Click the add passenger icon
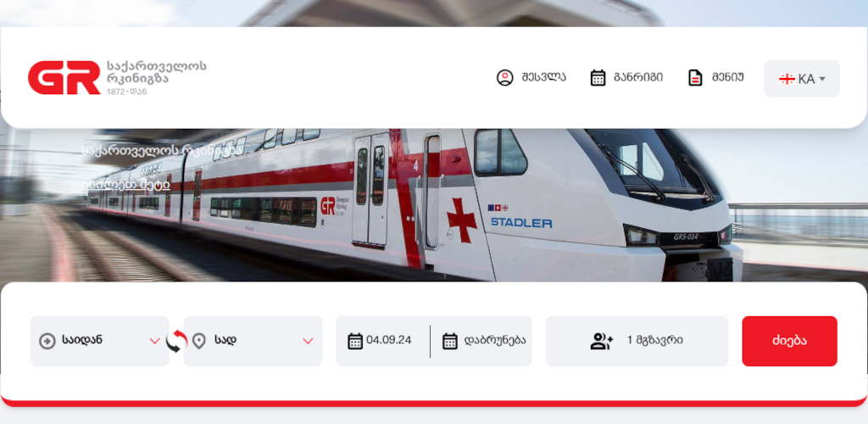 click(602, 341)
